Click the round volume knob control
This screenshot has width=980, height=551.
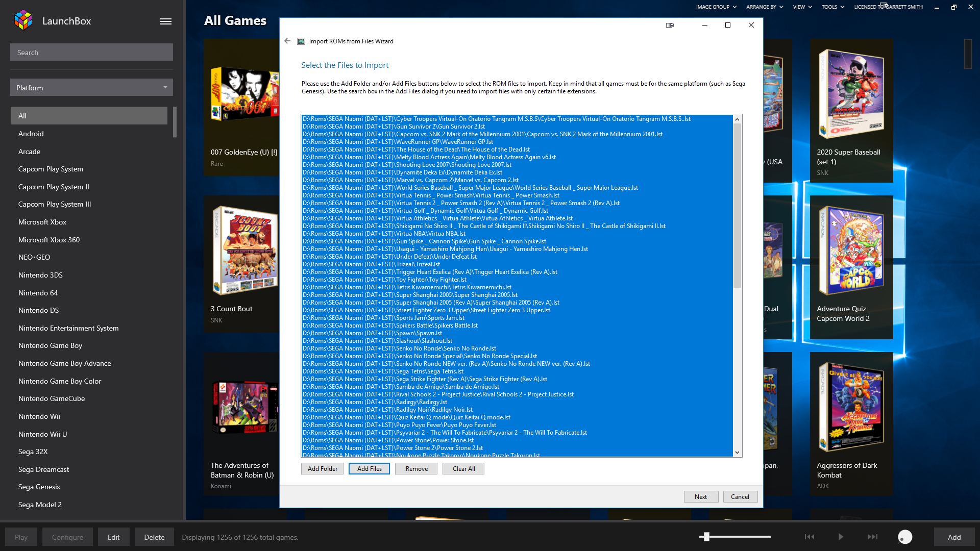pyautogui.click(x=904, y=537)
